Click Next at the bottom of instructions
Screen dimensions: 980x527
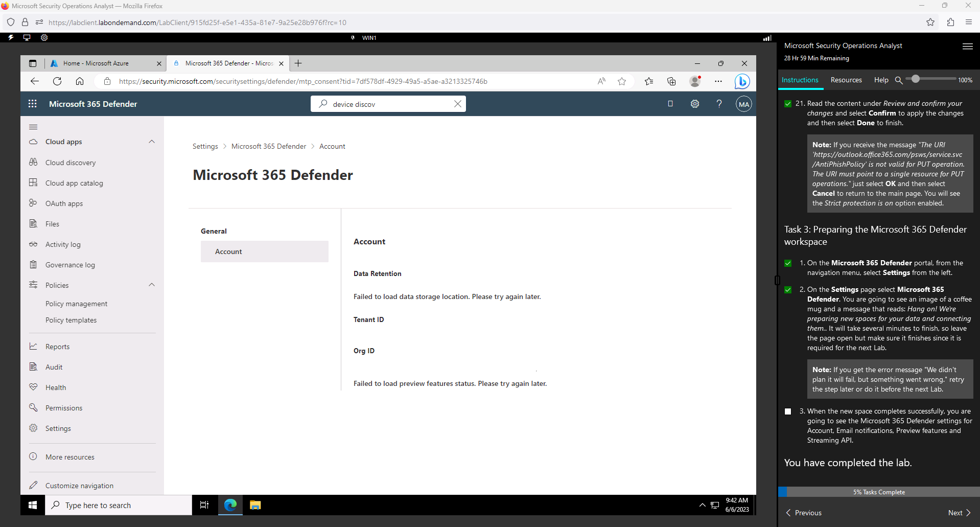pyautogui.click(x=959, y=512)
